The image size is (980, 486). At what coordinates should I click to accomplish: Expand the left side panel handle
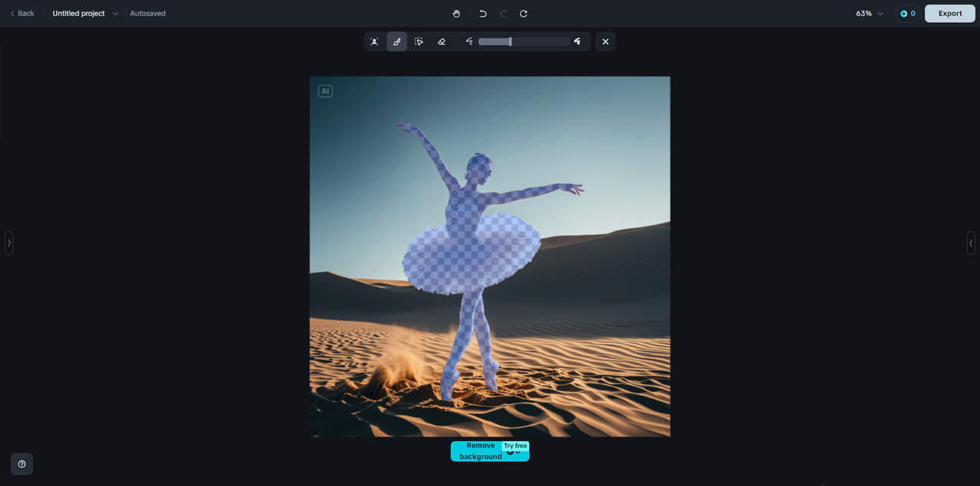click(9, 243)
